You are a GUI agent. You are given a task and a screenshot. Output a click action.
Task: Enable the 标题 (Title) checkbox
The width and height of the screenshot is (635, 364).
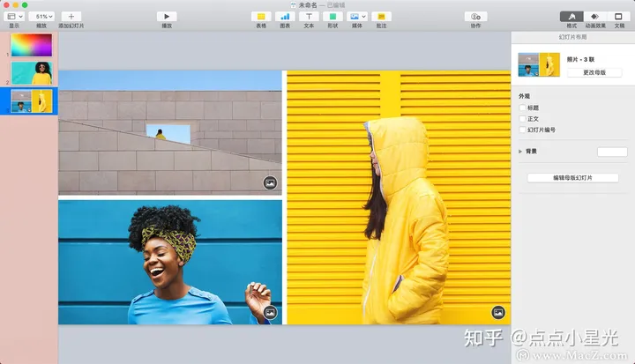click(x=523, y=108)
